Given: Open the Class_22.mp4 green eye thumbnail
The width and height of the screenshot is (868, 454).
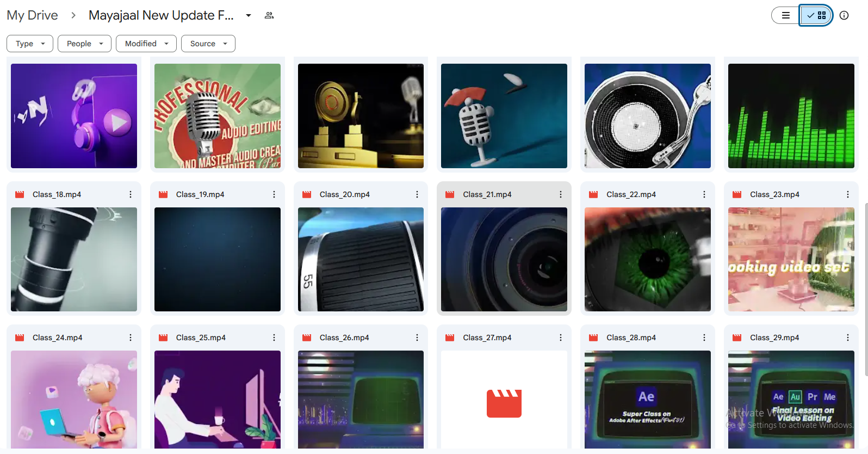Looking at the screenshot, I should pos(647,259).
